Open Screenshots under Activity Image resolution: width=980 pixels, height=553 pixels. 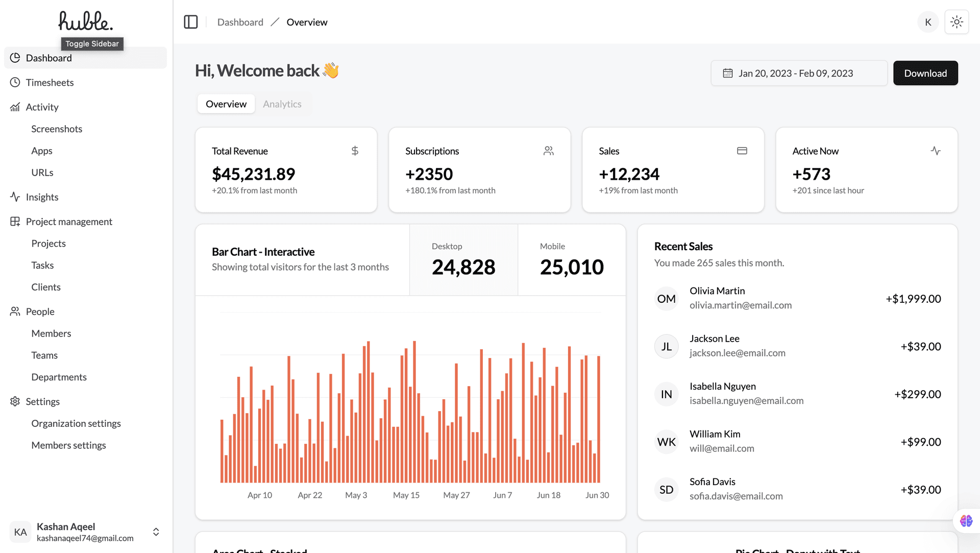pyautogui.click(x=57, y=129)
